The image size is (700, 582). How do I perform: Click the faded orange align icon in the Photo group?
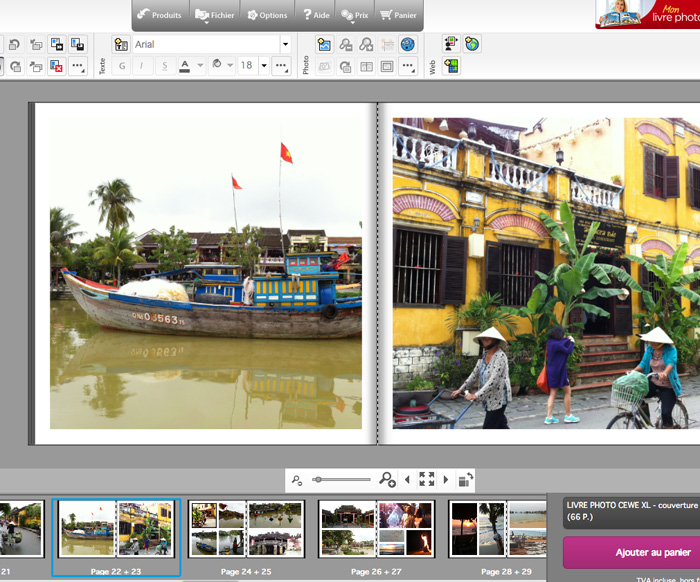(x=387, y=44)
